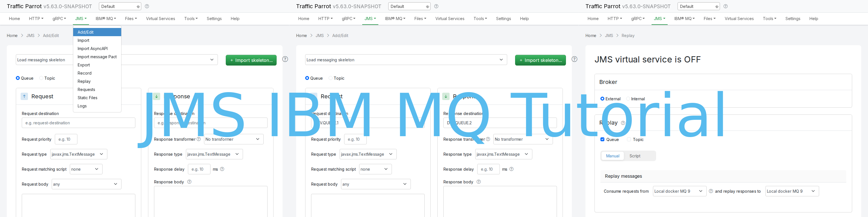This screenshot has height=217, width=868.
Task: Click the green down-arrow Response icon in left panel
Action: tap(157, 96)
